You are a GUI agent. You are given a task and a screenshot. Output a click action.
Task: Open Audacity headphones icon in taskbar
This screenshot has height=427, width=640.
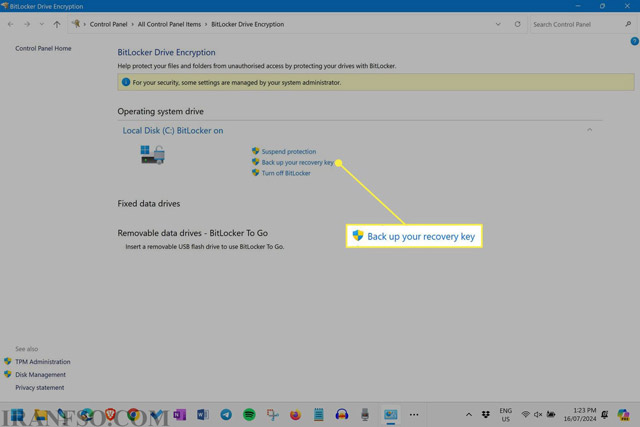click(x=342, y=415)
